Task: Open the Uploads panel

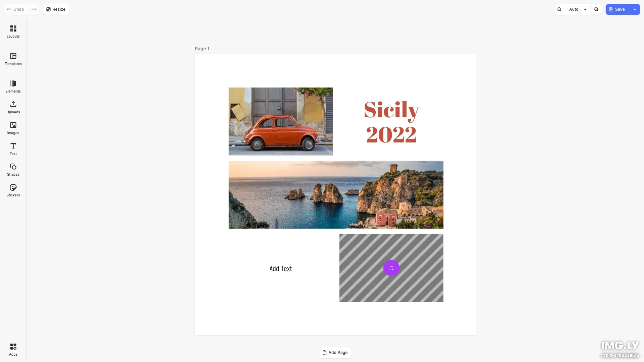Action: click(x=13, y=107)
